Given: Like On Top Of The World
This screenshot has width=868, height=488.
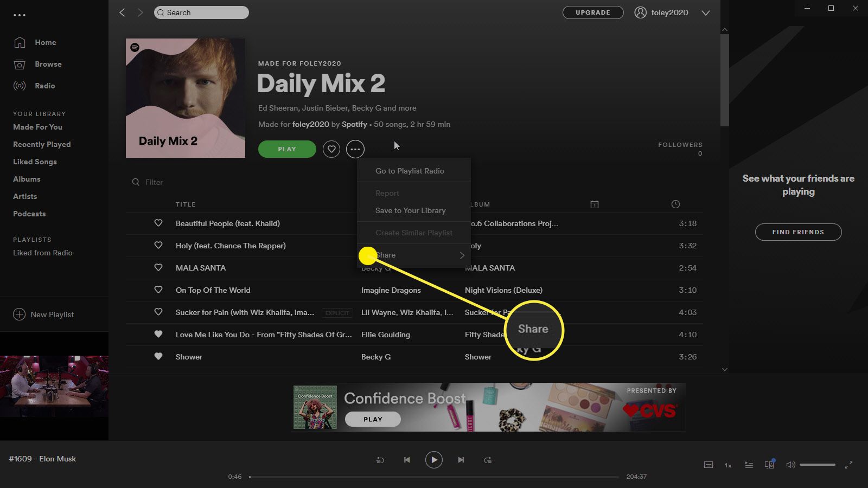Looking at the screenshot, I should click(158, 290).
